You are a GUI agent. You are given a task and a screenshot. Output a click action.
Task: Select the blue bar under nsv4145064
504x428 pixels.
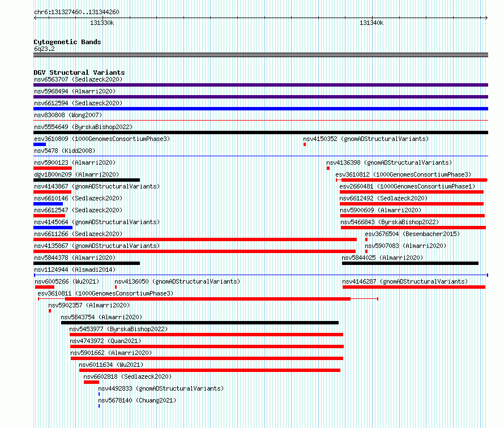[x=53, y=228]
